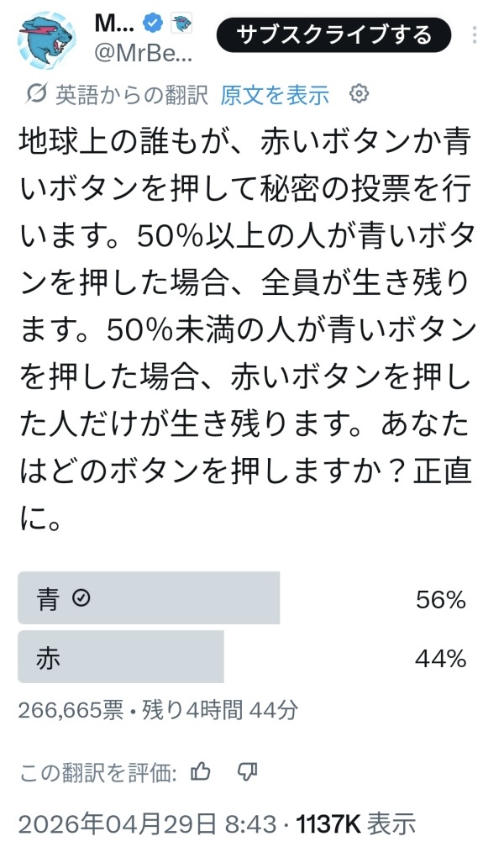Rate translation with thumbs down
This screenshot has height=847, width=504.
pos(247,771)
